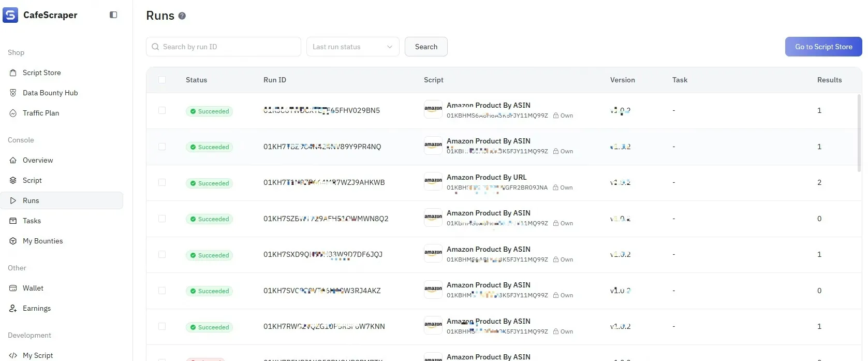Open the Traffic Plan menu item

41,113
